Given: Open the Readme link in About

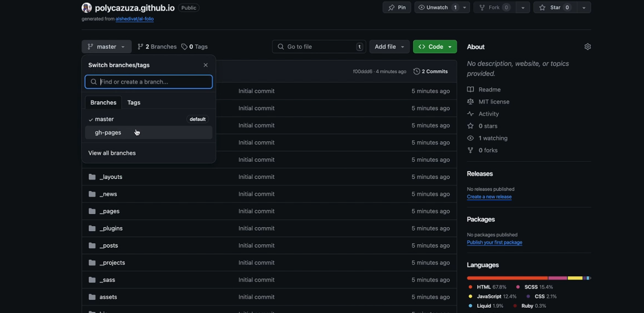Looking at the screenshot, I should (489, 90).
